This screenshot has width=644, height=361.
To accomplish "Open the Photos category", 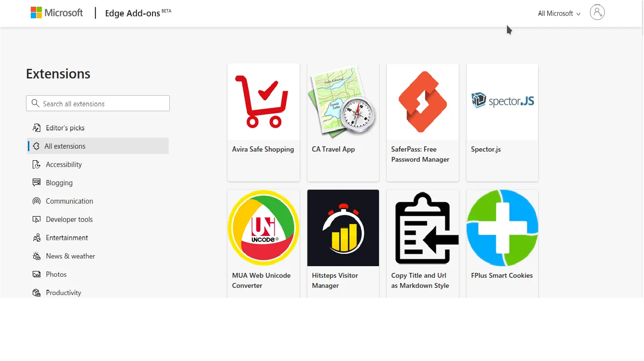I will pyautogui.click(x=56, y=274).
